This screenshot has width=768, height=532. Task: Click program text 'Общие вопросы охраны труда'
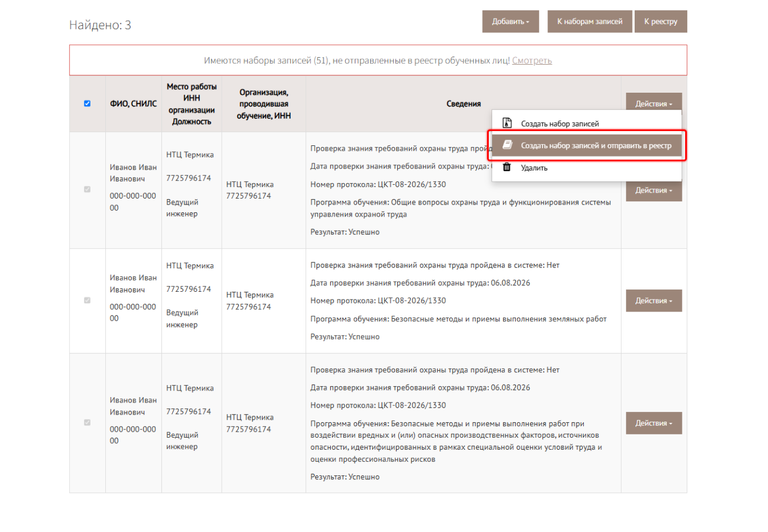coord(461,208)
